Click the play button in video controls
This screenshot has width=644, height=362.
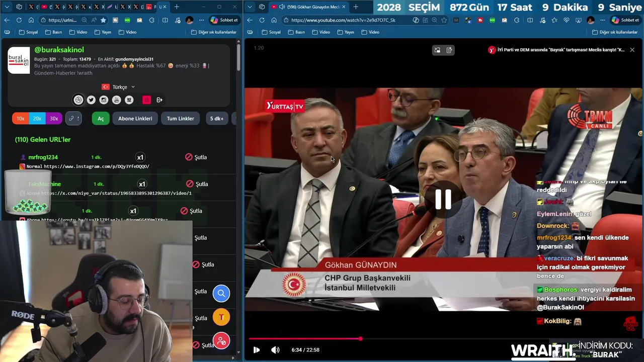pyautogui.click(x=257, y=350)
